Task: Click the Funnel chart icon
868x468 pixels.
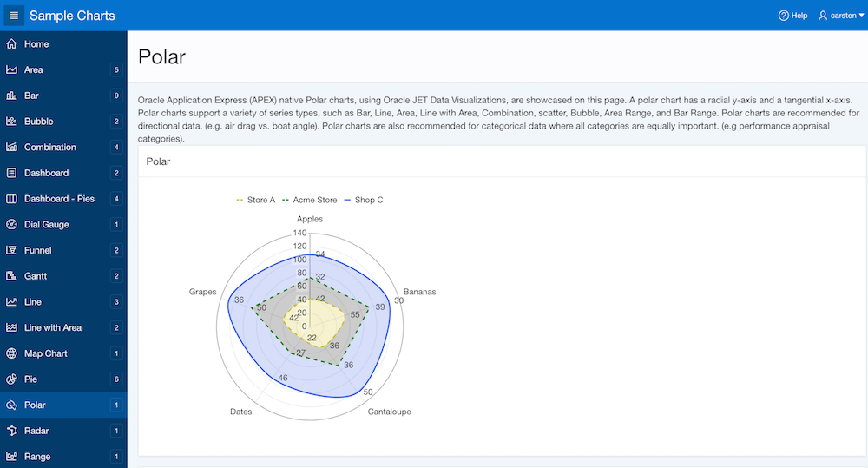Action: [x=11, y=250]
